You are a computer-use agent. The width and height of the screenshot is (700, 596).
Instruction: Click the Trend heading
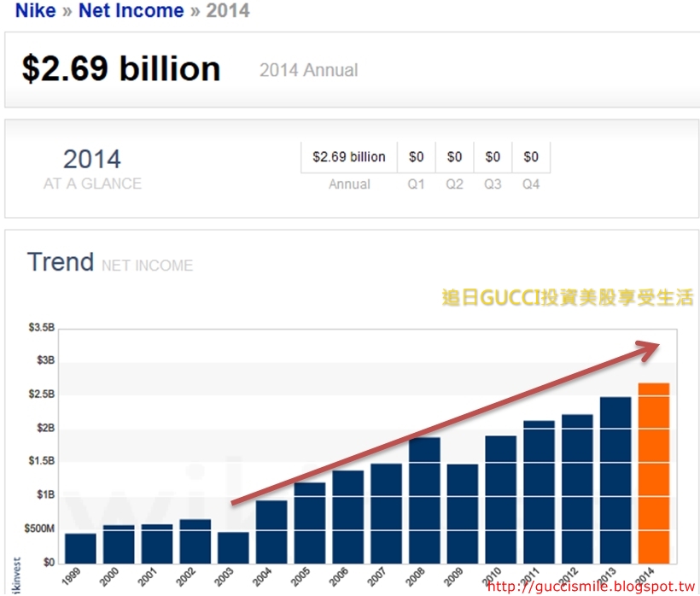tap(61, 261)
